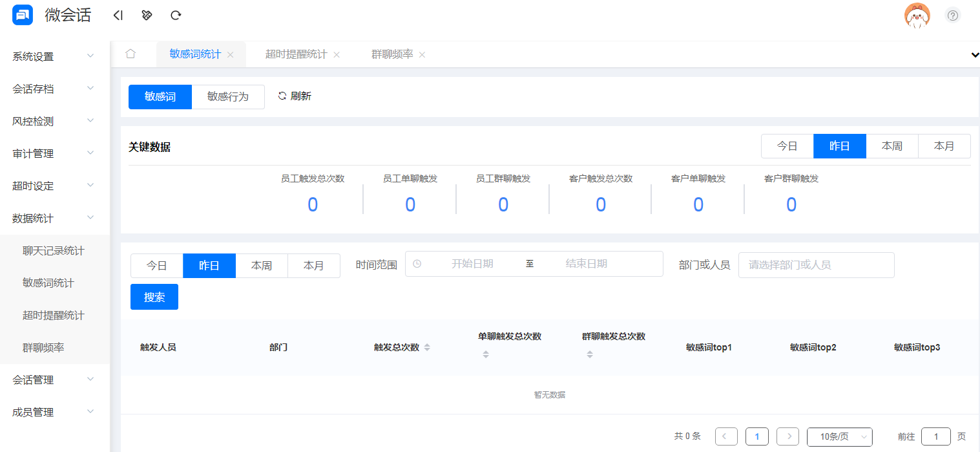Click the 搜索 button
Image resolution: width=980 pixels, height=452 pixels.
coord(154,296)
